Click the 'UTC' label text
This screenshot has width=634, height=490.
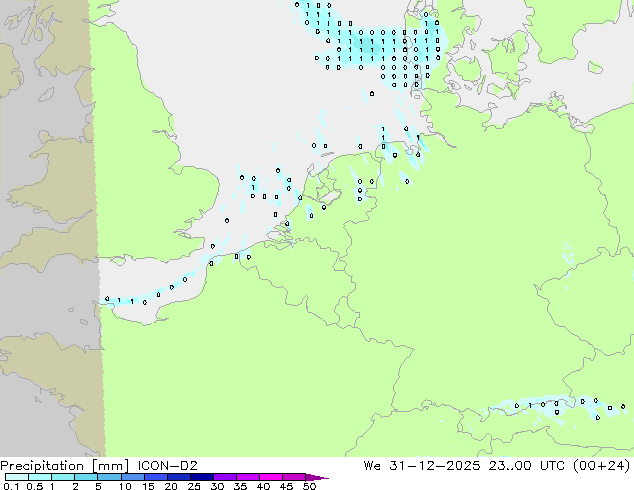pos(554,466)
